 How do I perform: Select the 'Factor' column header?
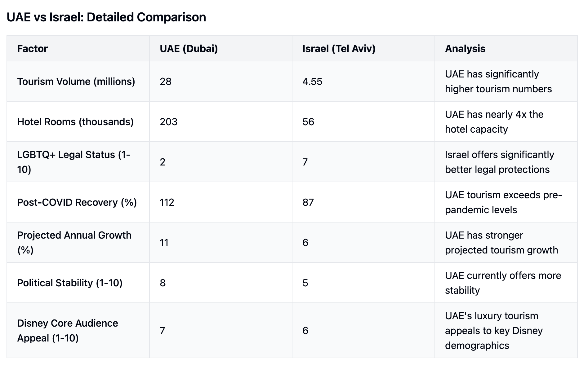32,49
